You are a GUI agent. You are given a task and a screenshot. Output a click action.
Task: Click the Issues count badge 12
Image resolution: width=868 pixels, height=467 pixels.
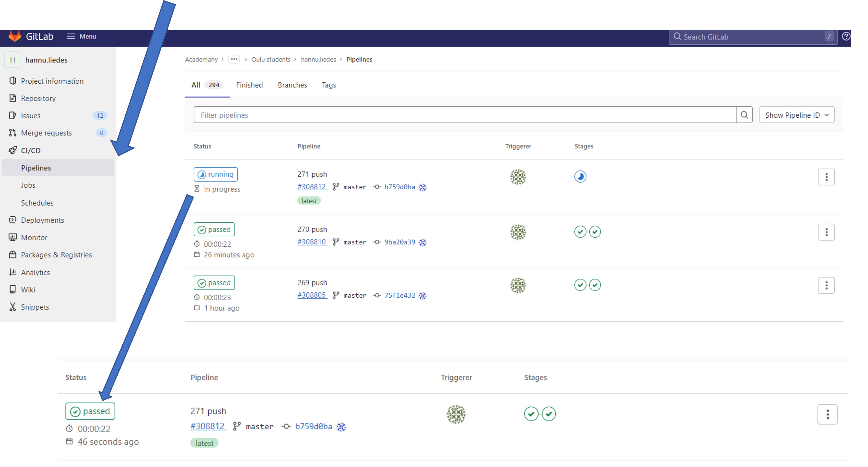(x=100, y=116)
